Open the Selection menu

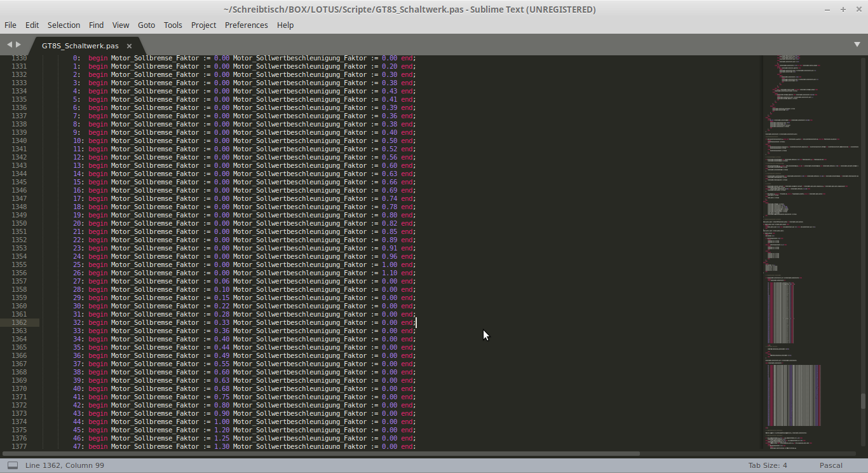(64, 25)
